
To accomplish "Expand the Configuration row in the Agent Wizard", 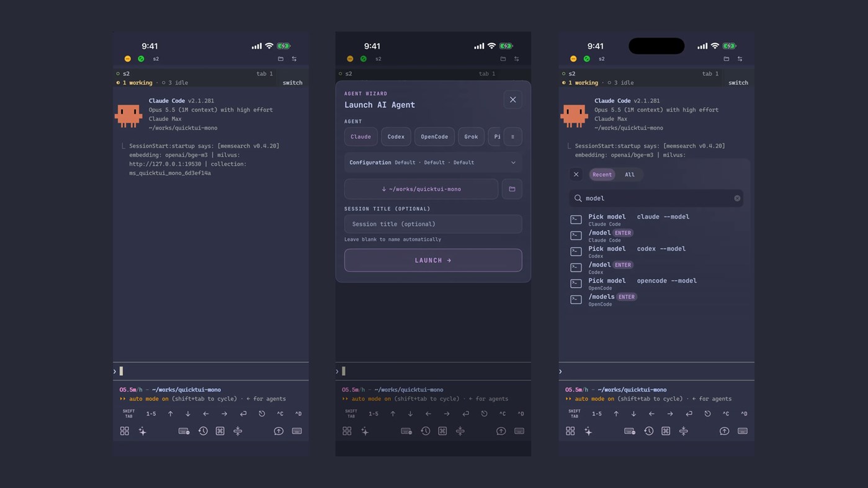I will (x=433, y=162).
